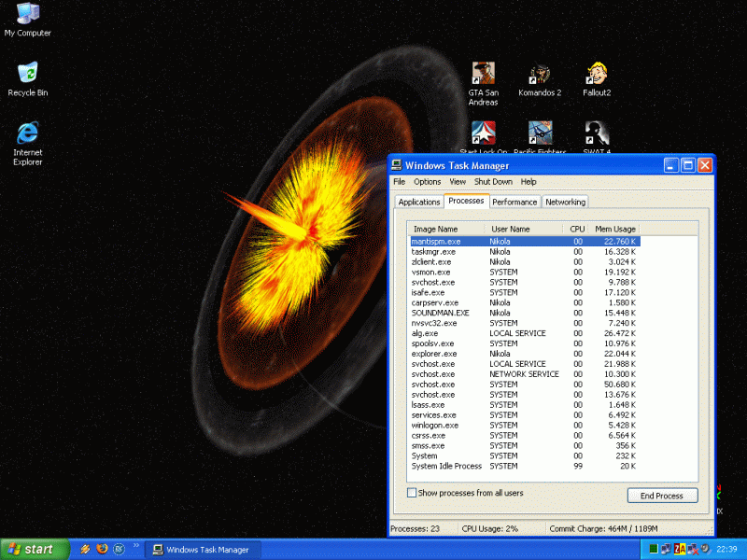Open the My Computer desktop icon
Image resolution: width=747 pixels, height=560 pixels.
coord(27,14)
